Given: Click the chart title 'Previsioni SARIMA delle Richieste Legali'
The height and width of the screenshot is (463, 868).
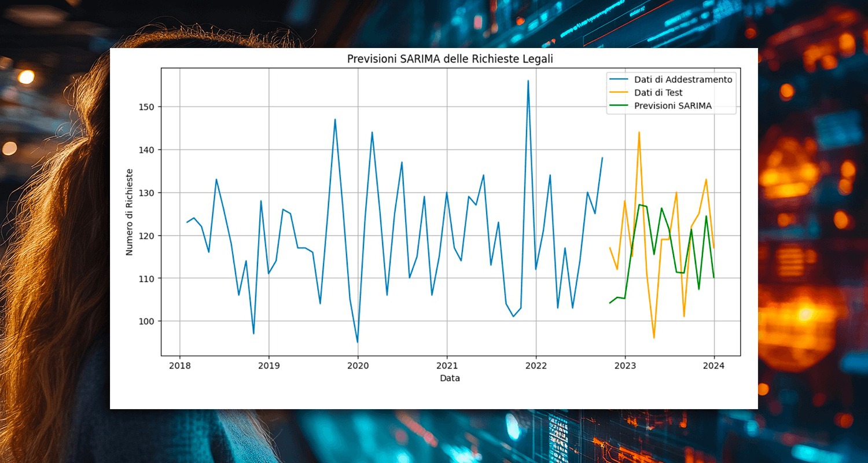Looking at the screenshot, I should click(x=433, y=59).
